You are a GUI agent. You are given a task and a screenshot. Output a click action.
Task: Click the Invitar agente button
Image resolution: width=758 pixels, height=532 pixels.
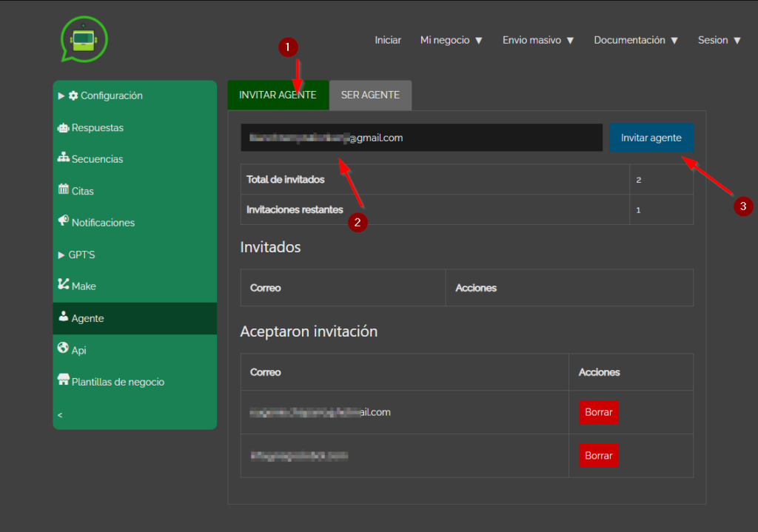[x=651, y=138]
